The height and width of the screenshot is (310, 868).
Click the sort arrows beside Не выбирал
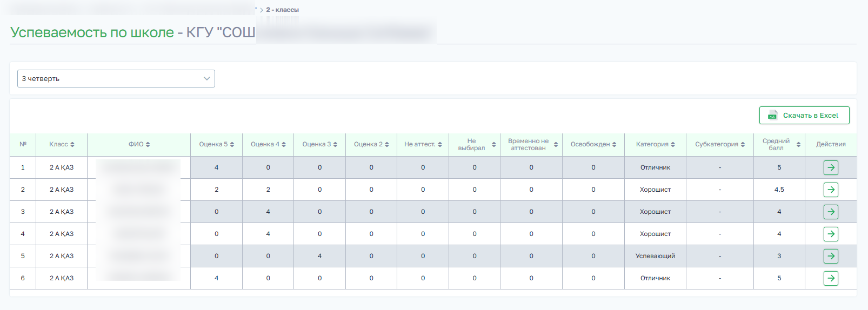pos(494,145)
